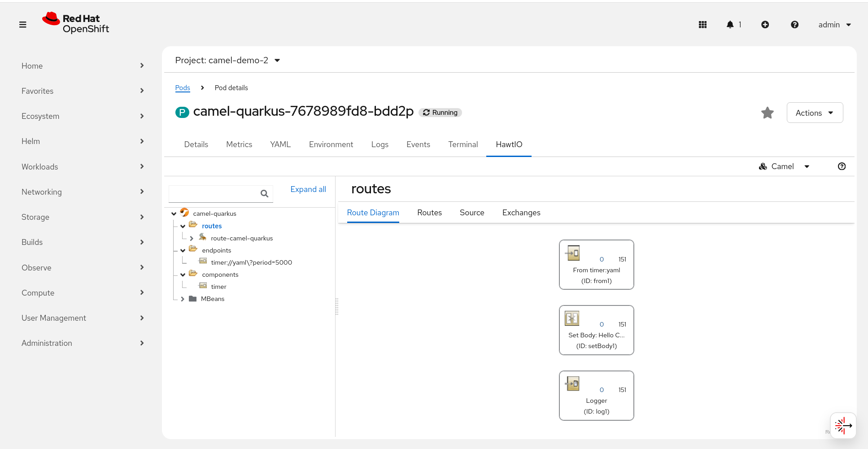Click the Logger node in route diagram

click(x=596, y=396)
